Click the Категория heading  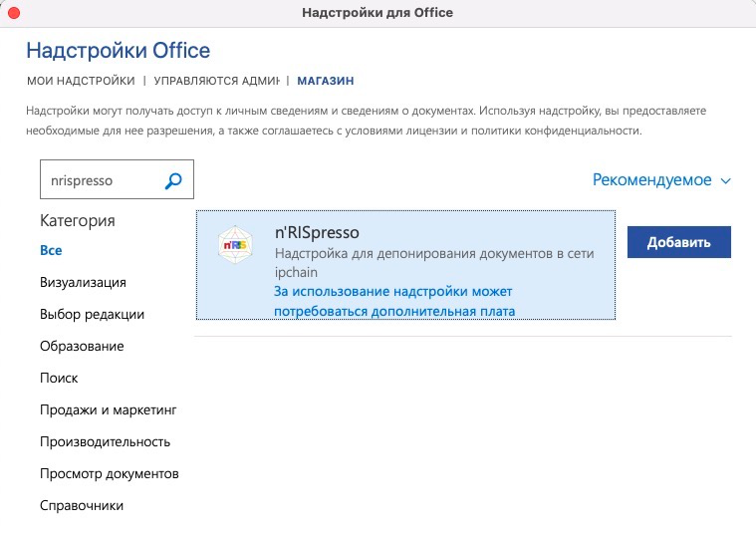(x=78, y=221)
